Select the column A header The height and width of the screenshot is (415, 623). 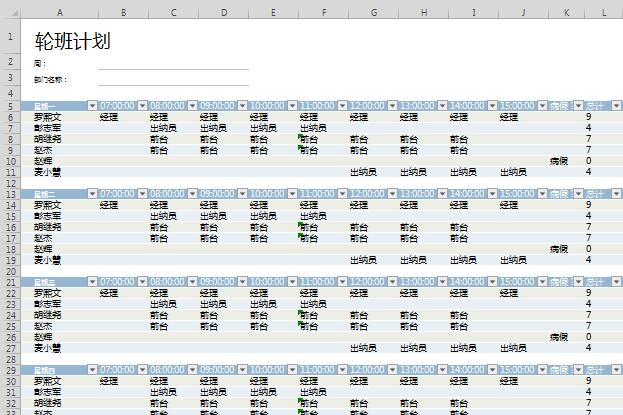coord(59,12)
